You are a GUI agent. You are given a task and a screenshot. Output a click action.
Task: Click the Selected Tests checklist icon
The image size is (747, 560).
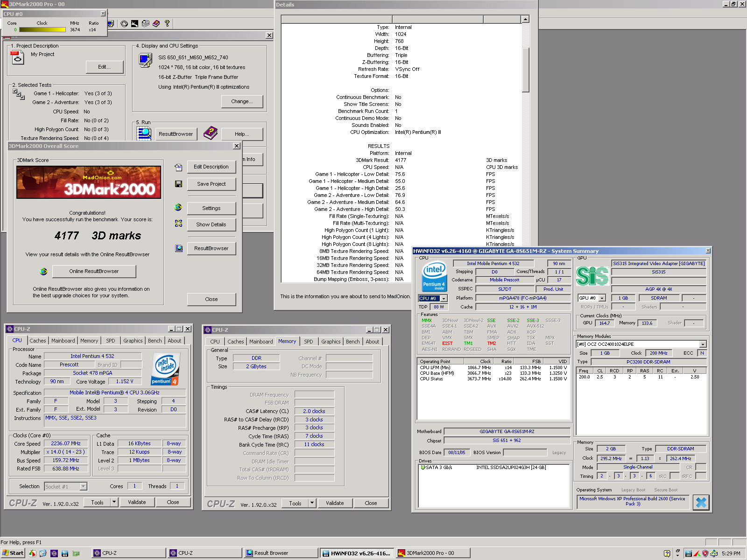(x=19, y=94)
